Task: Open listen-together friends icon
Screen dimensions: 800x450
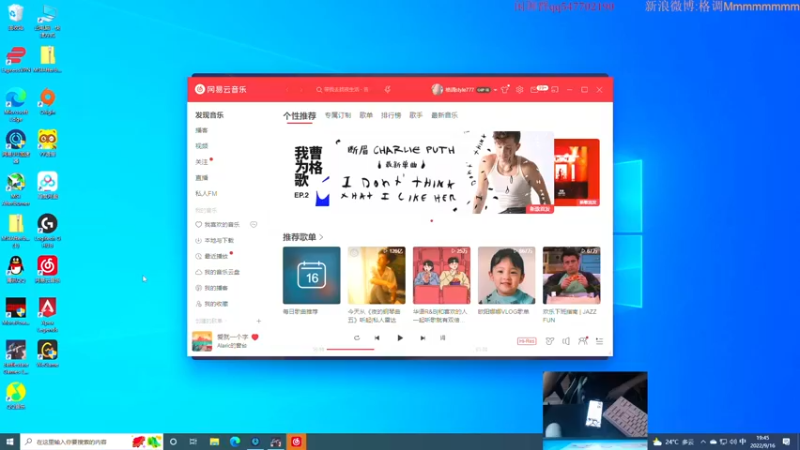Action: [x=583, y=341]
